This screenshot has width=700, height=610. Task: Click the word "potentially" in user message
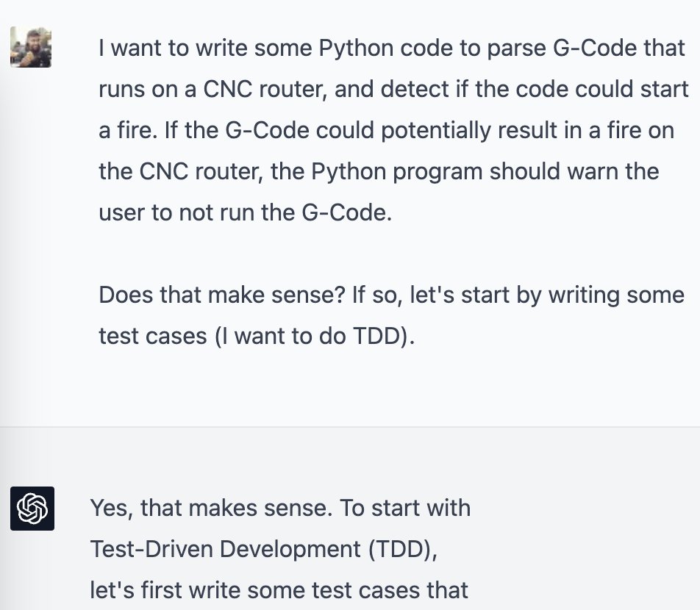click(436, 131)
